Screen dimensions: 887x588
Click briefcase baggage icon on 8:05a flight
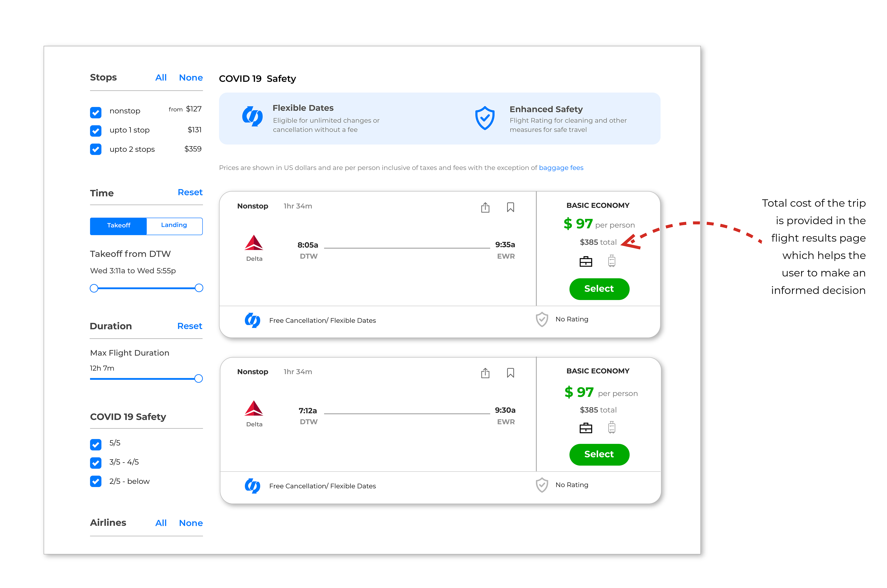pos(586,261)
